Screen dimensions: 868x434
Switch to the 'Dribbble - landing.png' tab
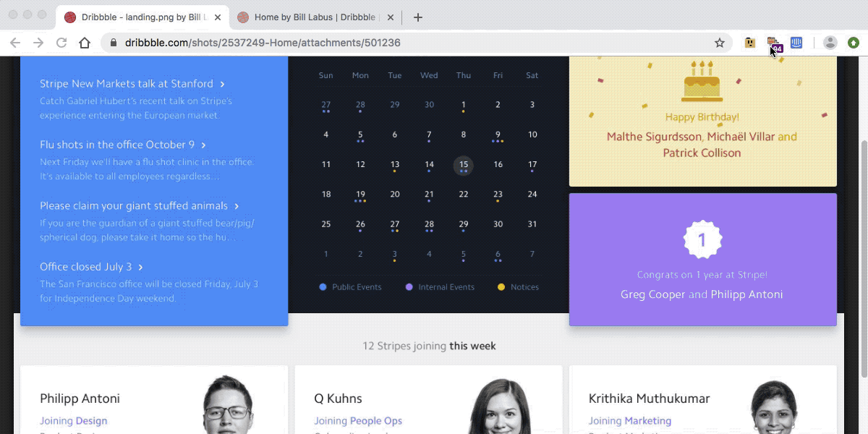point(143,17)
